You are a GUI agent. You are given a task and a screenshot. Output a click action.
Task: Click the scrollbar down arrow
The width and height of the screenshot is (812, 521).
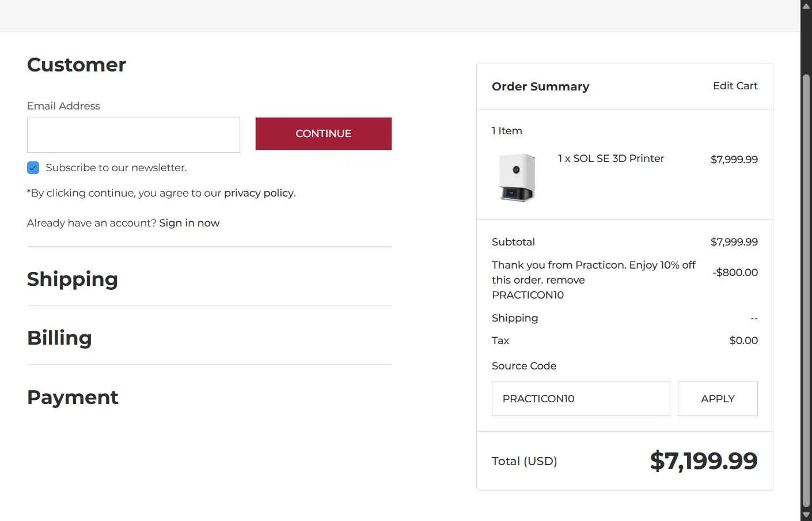806,515
